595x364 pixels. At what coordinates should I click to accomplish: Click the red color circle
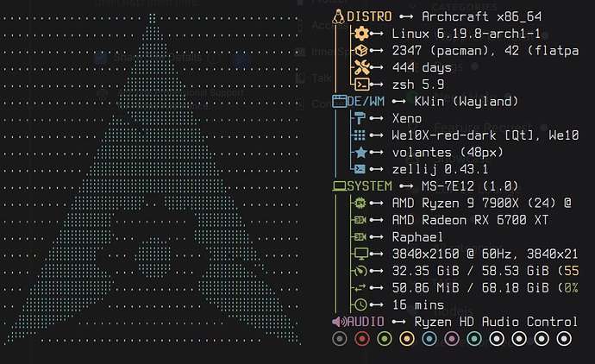pyautogui.click(x=362, y=339)
